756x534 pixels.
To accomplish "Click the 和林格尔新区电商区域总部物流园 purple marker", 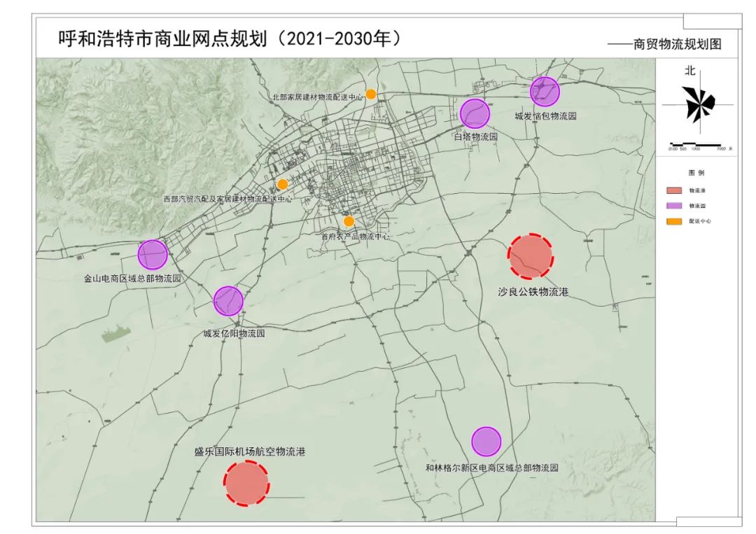I will 486,442.
